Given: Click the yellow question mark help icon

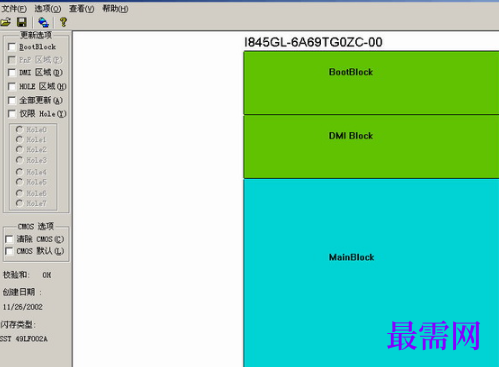Looking at the screenshot, I should coord(63,22).
